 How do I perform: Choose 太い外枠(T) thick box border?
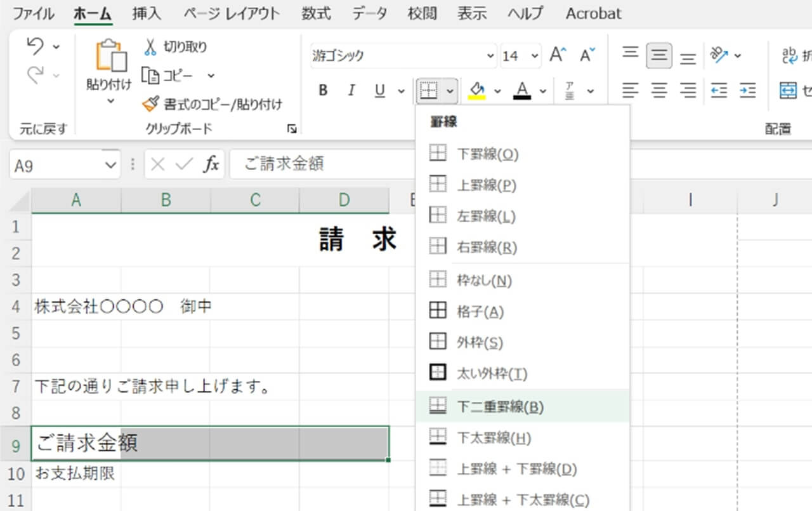[523, 373]
